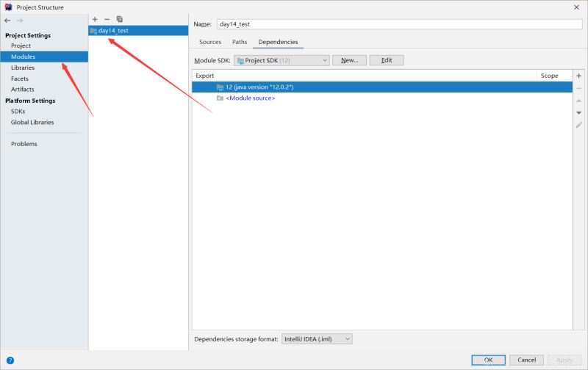Move dependency down with arrow icon

[x=578, y=112]
